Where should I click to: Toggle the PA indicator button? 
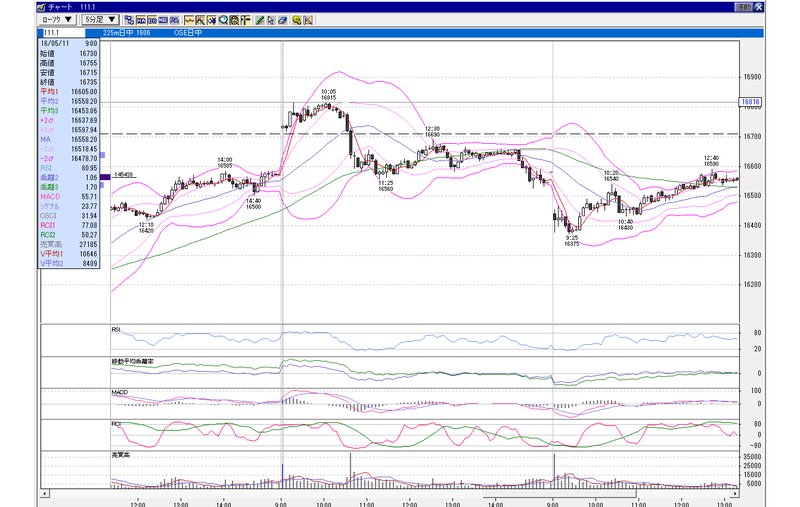[174, 20]
